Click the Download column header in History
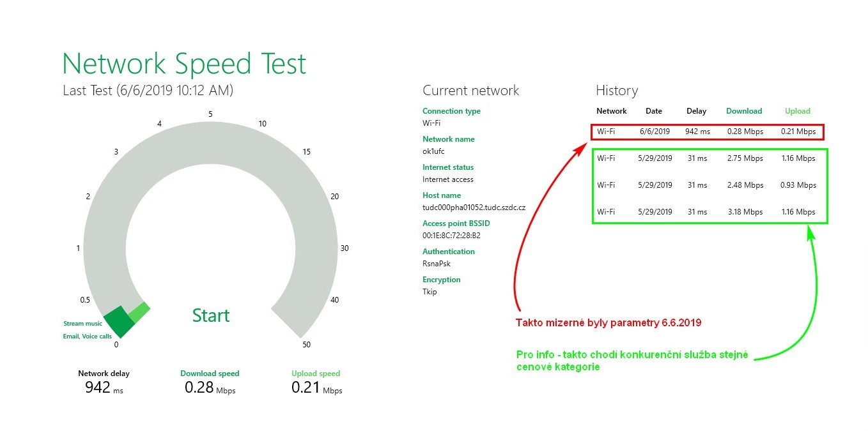The width and height of the screenshot is (868, 431). coord(744,111)
